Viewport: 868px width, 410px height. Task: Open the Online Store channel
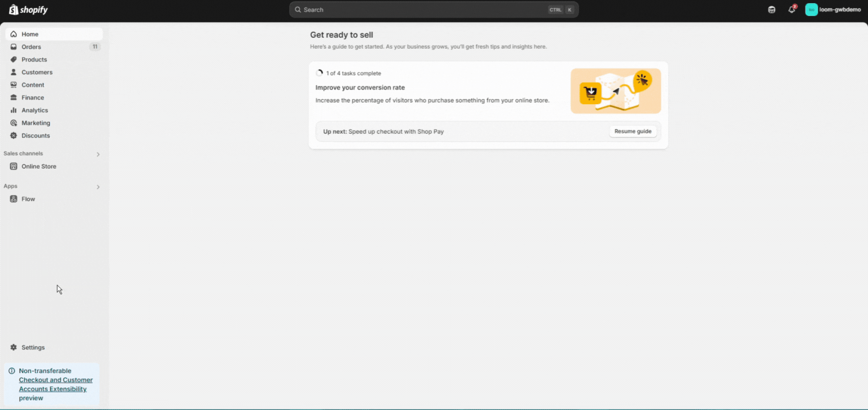(54, 166)
